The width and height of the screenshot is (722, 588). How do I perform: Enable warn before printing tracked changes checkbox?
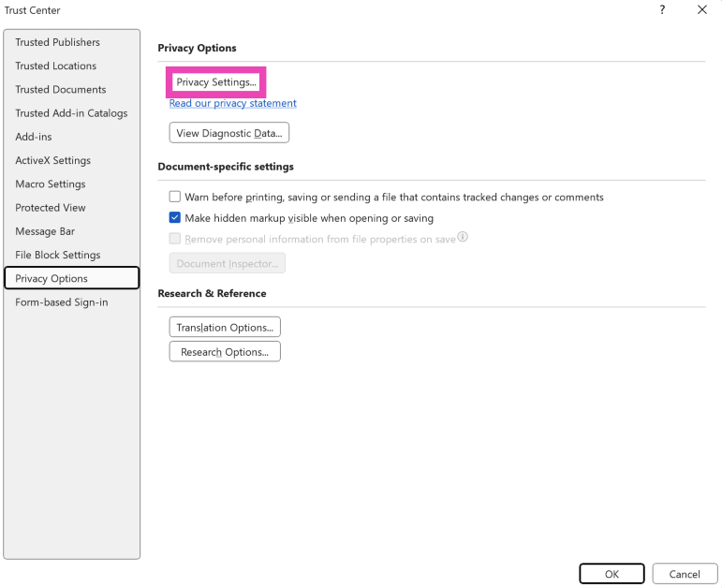coord(175,198)
